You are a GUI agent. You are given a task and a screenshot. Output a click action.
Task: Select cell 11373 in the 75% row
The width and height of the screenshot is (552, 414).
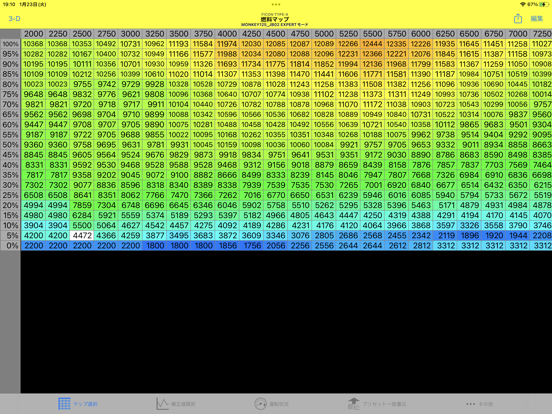coord(372,94)
